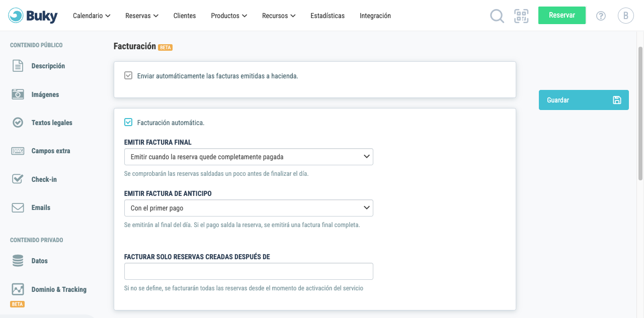Click the FACTURAR SOLO RESERVAS CREADAS DESPUÉS DE label
Screen dimensions: 644x318
pyautogui.click(x=197, y=257)
